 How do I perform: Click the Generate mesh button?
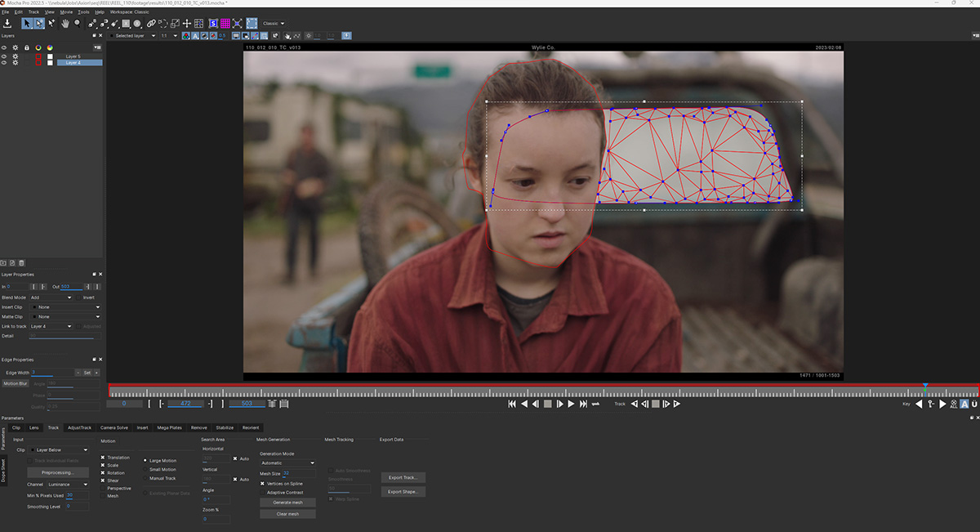pos(287,503)
